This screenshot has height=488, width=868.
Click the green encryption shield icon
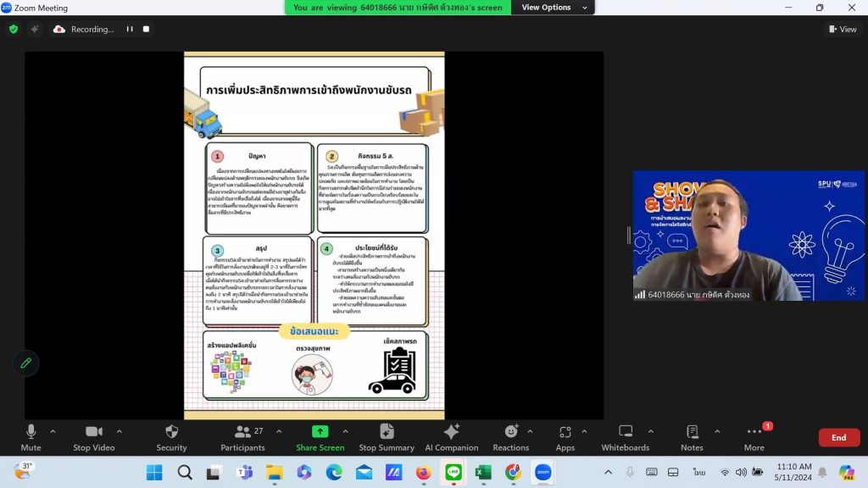tap(14, 29)
